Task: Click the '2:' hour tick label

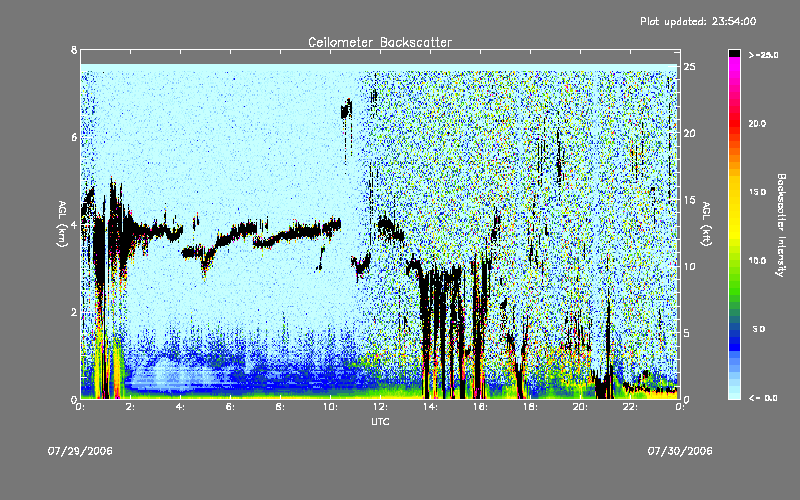Action: tap(130, 407)
